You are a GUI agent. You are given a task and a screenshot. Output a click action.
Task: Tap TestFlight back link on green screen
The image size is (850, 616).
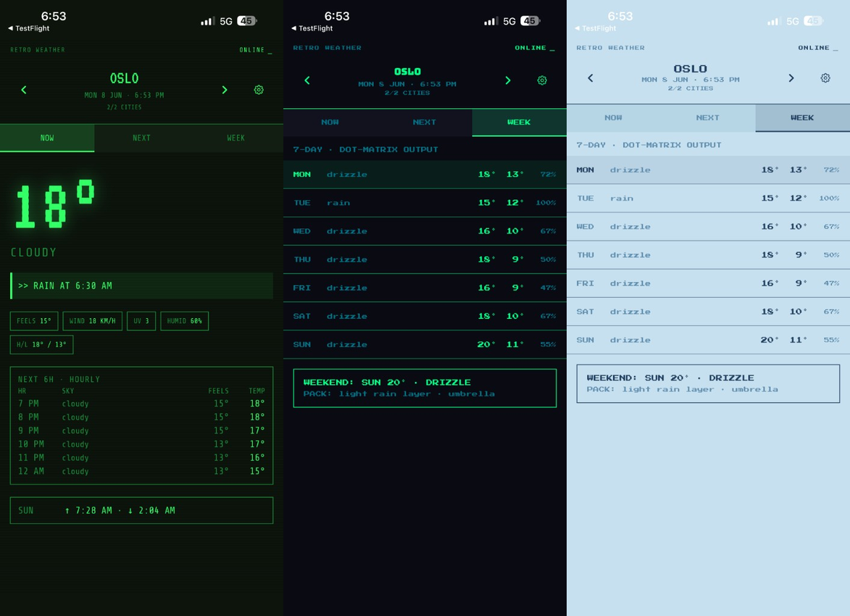(29, 28)
